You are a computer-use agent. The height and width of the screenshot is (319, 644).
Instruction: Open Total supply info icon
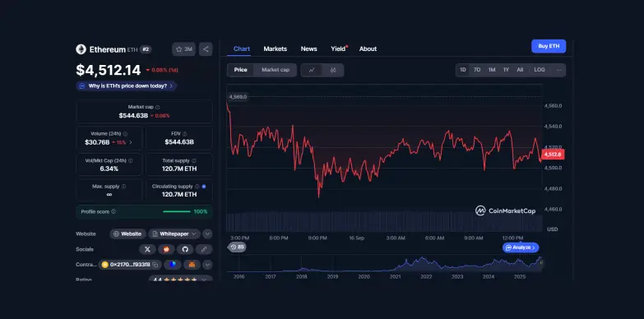tap(194, 161)
